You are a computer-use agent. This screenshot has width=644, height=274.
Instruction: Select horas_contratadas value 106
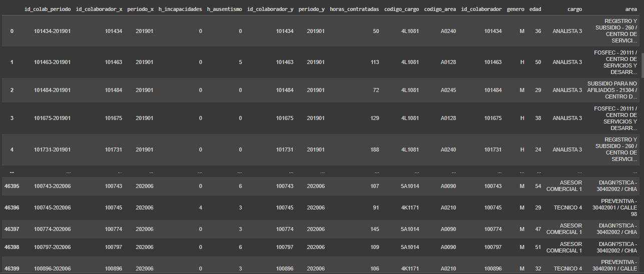(x=374, y=268)
